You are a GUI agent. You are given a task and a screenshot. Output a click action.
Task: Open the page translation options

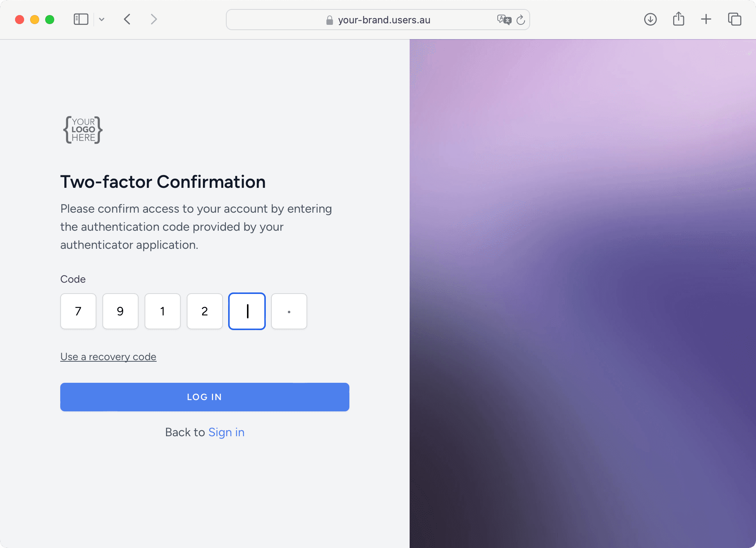click(x=505, y=20)
